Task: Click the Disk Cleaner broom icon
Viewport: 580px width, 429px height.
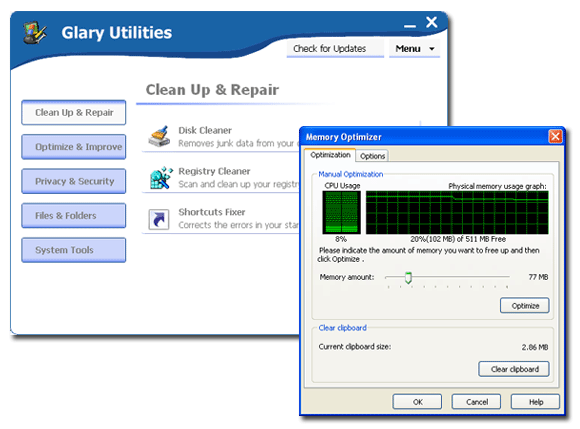Action: coord(159,136)
